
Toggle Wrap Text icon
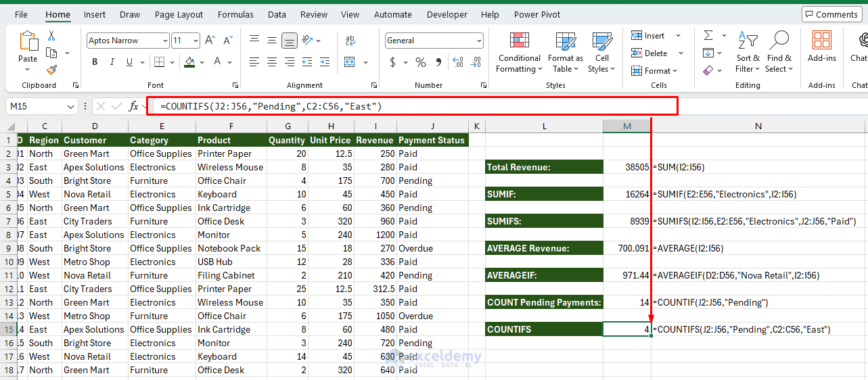[349, 41]
